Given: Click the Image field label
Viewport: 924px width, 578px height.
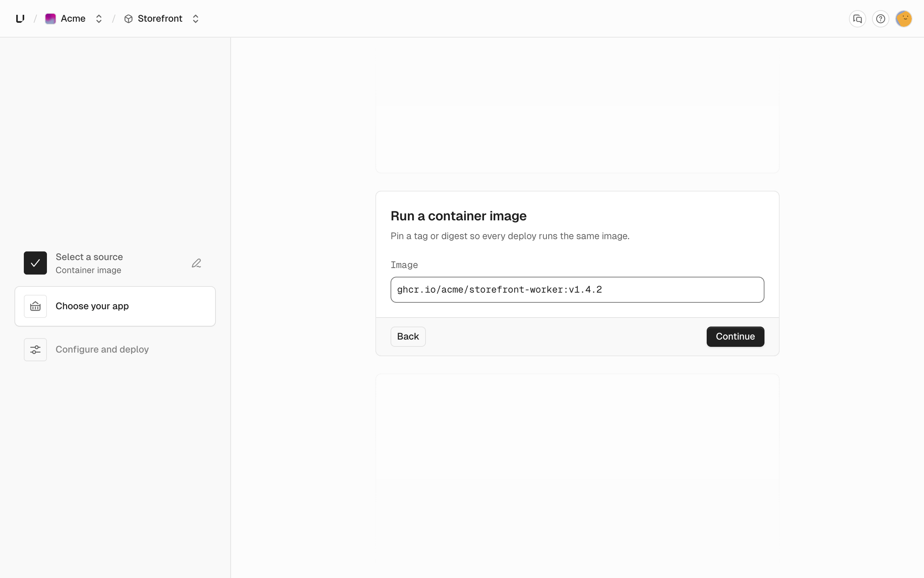Looking at the screenshot, I should coord(404,265).
